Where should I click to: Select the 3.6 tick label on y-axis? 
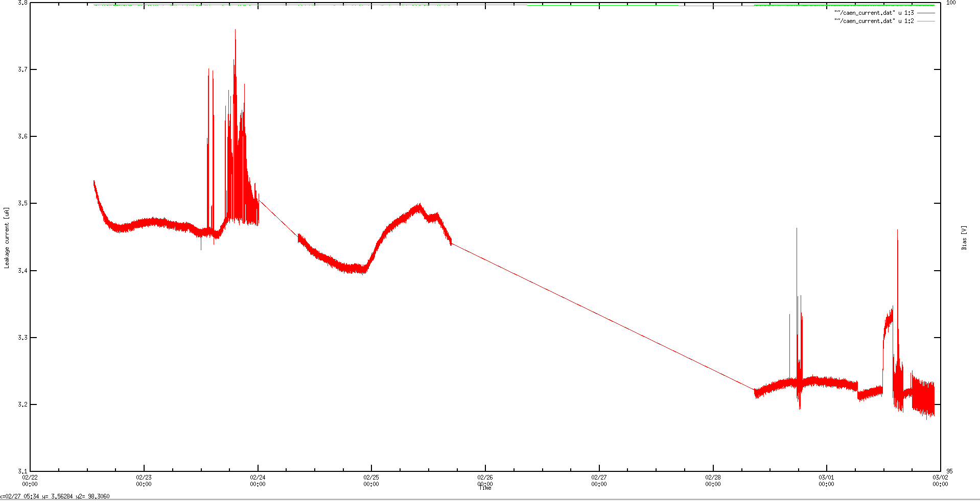point(23,136)
